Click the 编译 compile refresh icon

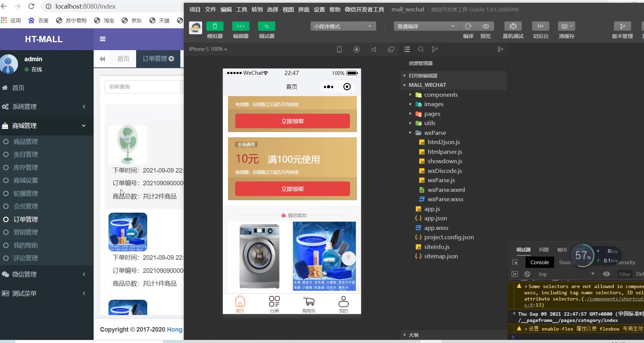468,26
